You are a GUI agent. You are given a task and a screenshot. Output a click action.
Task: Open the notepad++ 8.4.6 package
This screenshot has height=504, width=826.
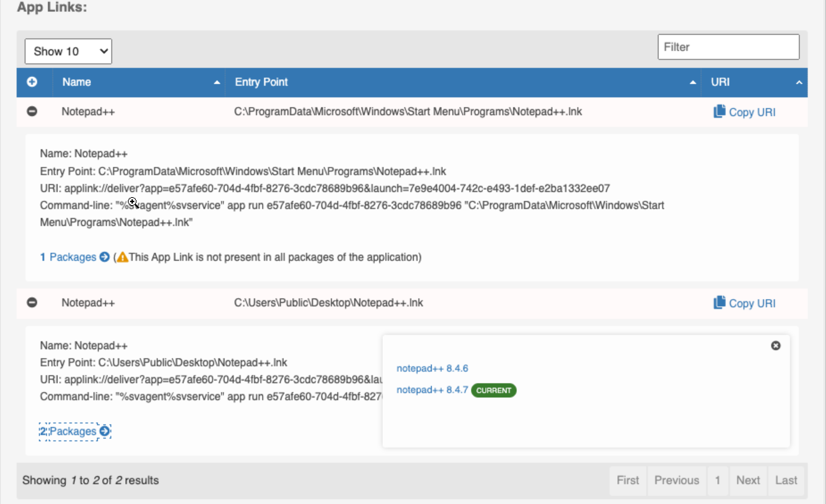pos(432,368)
